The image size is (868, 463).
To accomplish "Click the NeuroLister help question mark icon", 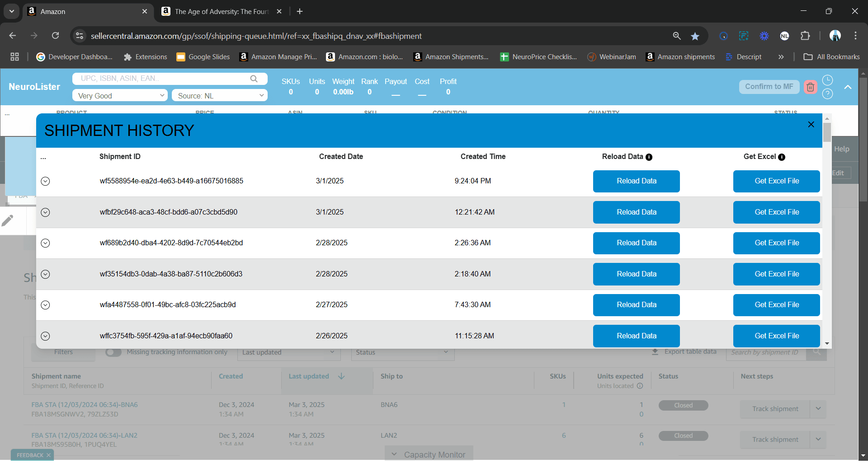I will click(827, 94).
